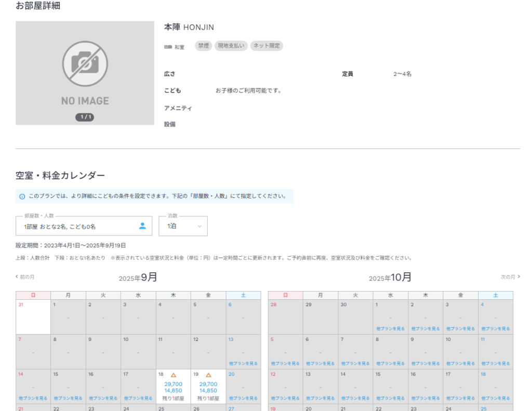Click the triangle availability icon on September 19
Image resolution: width=532 pixels, height=411 pixels.
click(x=208, y=375)
